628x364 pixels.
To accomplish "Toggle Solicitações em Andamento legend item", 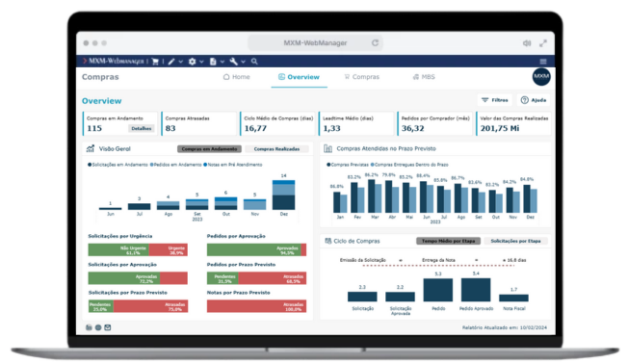I will pyautogui.click(x=118, y=165).
